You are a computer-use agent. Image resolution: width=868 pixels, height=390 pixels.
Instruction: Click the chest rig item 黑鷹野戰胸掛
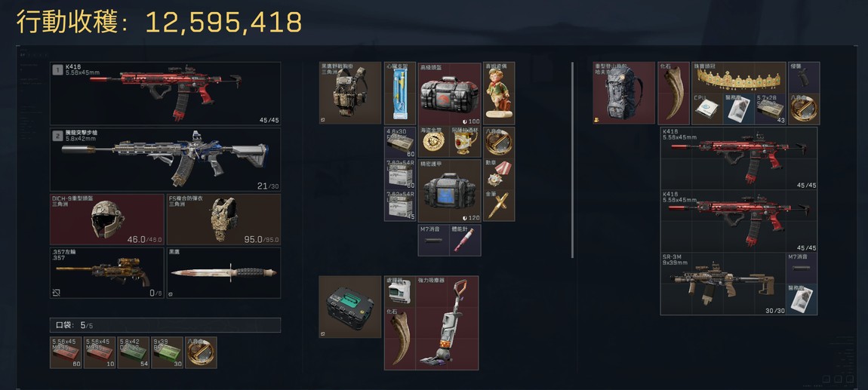coord(350,93)
